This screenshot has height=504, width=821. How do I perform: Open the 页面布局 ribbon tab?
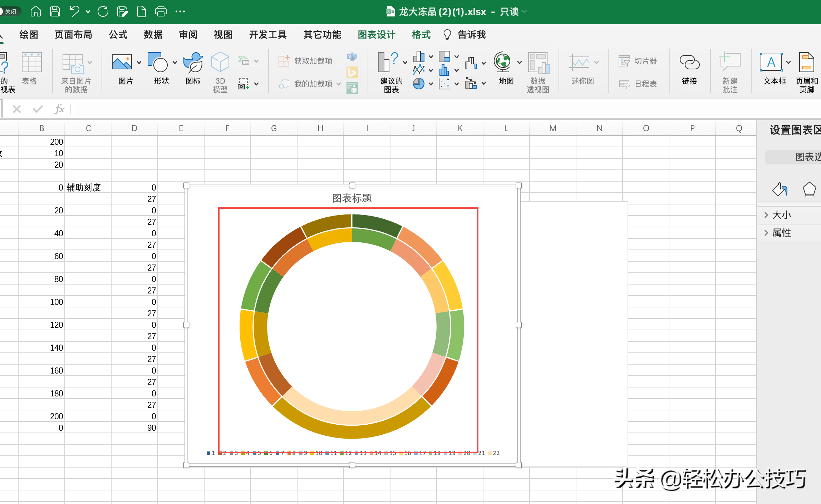pos(73,35)
